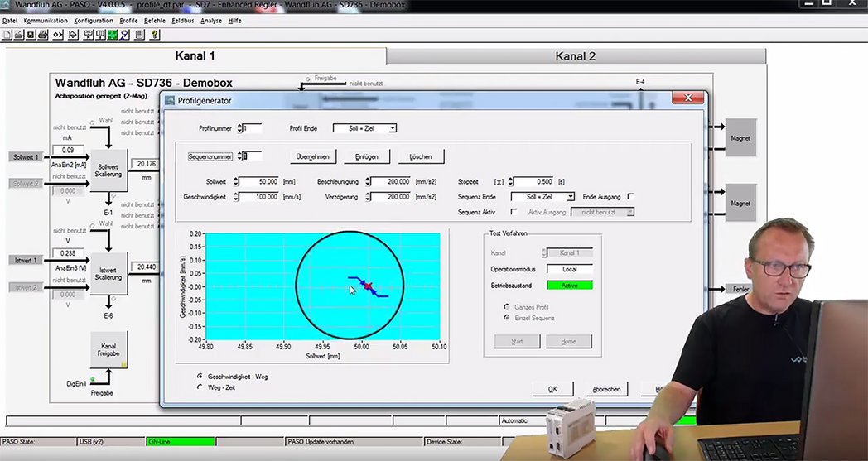868x461 pixels.
Task: Open the Profil Ende dropdown
Action: pos(364,128)
